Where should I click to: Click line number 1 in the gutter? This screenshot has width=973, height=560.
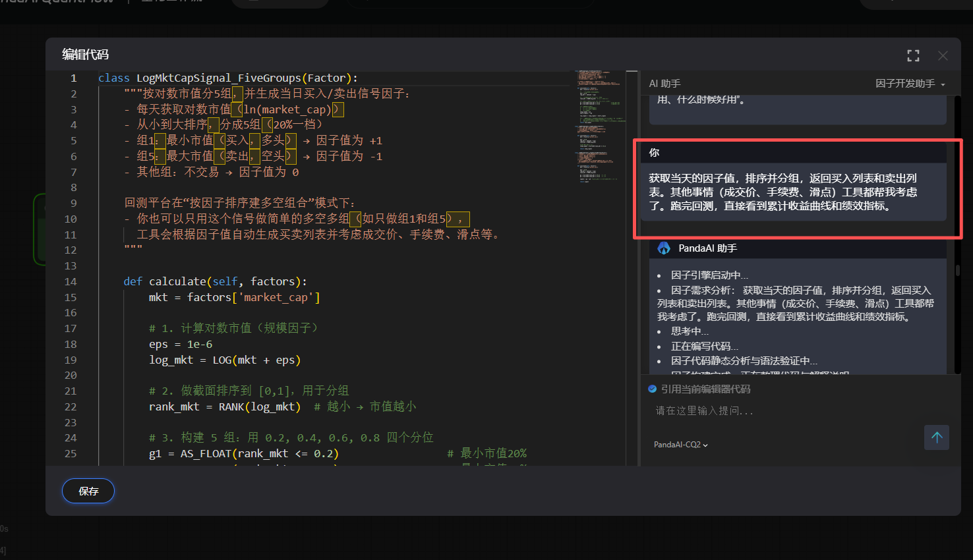click(74, 78)
